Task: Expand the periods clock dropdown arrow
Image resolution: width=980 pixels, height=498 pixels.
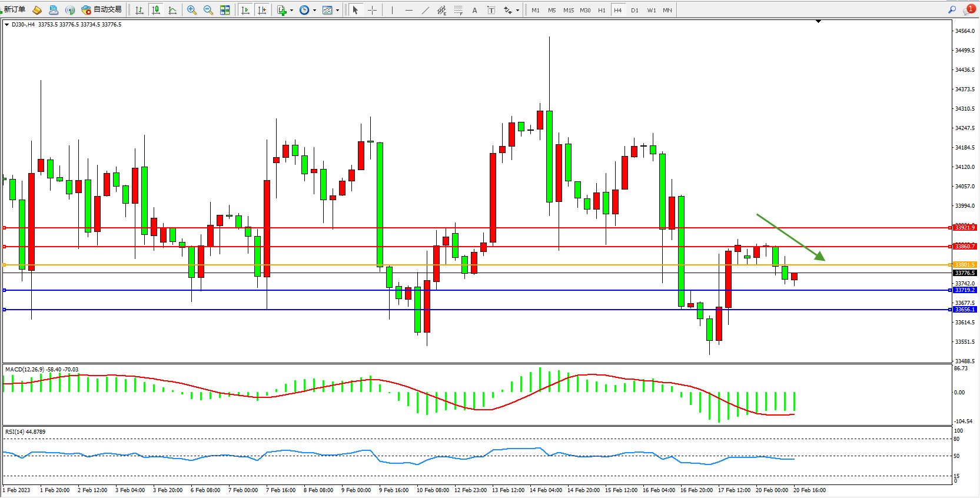Action: (314, 10)
